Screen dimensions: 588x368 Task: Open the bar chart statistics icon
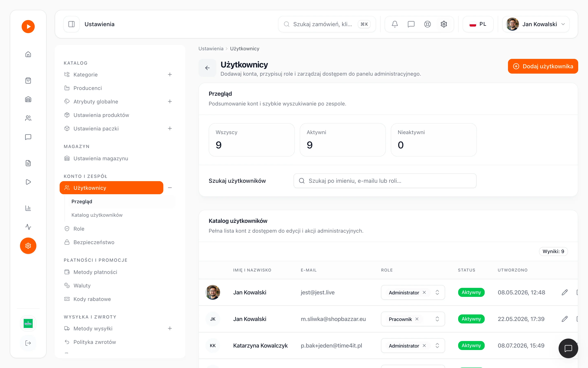[28, 208]
